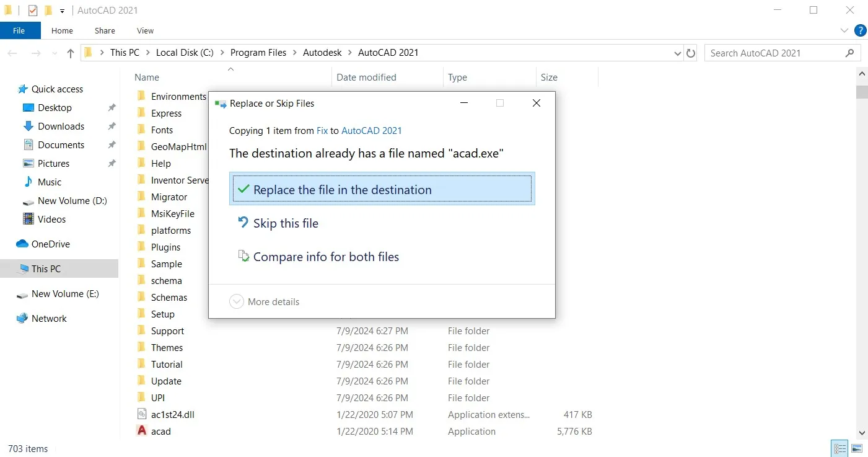The image size is (868, 457).
Task: Open Help with the blue question mark icon
Action: [860, 30]
